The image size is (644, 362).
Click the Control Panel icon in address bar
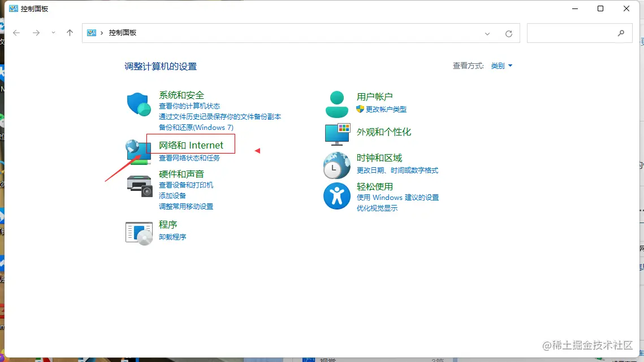click(x=92, y=33)
